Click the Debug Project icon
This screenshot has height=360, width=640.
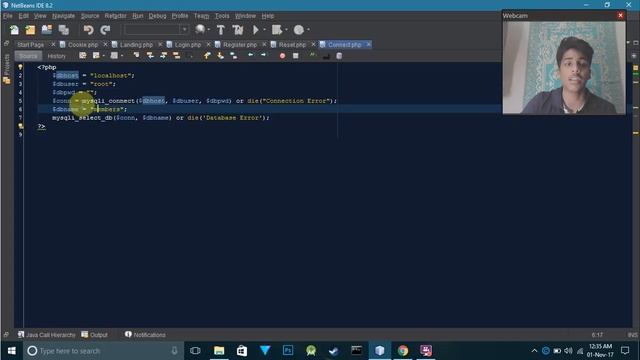coord(277,30)
